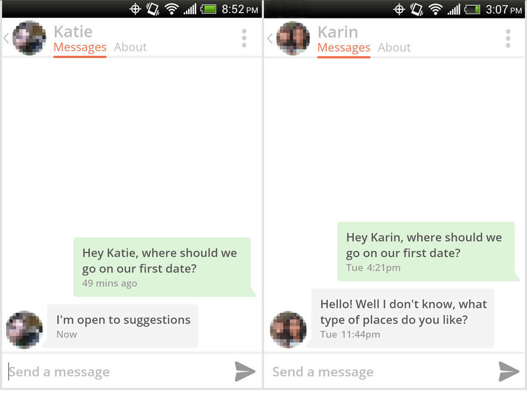
Task: Select the Messages tab in Katie's chat
Action: 80,47
